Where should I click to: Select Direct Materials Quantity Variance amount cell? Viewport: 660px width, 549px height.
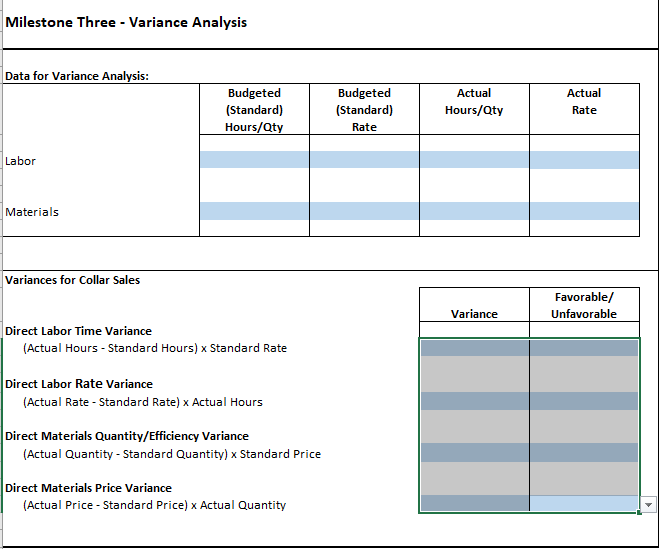pos(474,453)
